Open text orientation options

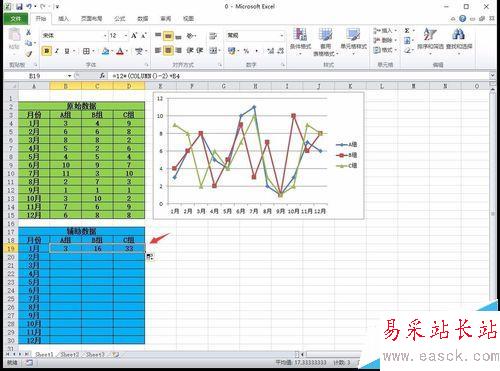pyautogui.click(x=191, y=36)
